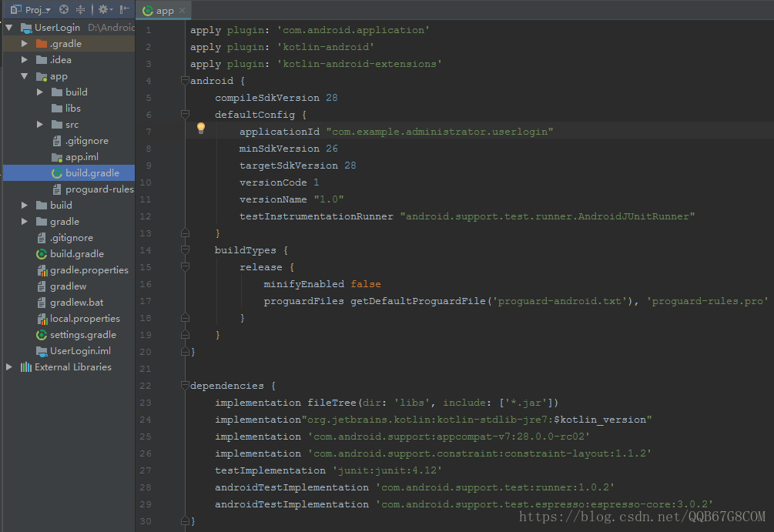Click the appcompat-v7 dependency string
This screenshot has width=774, height=532.
coord(449,437)
